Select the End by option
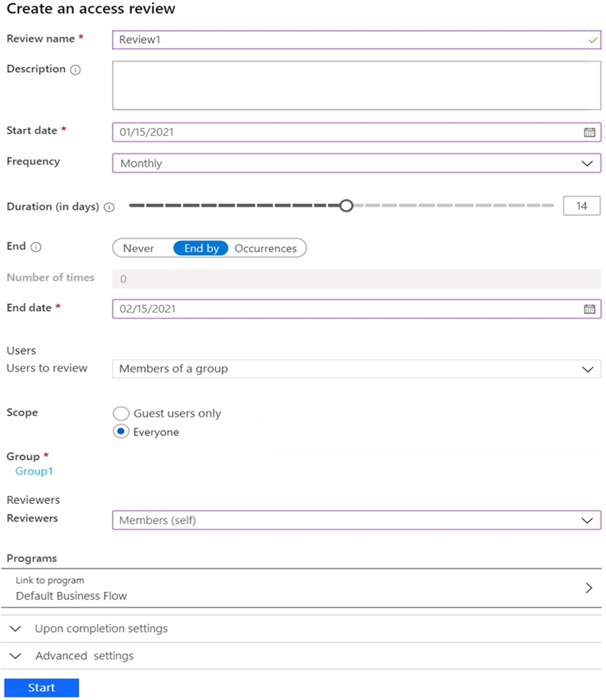This screenshot has width=606, height=700. (201, 249)
